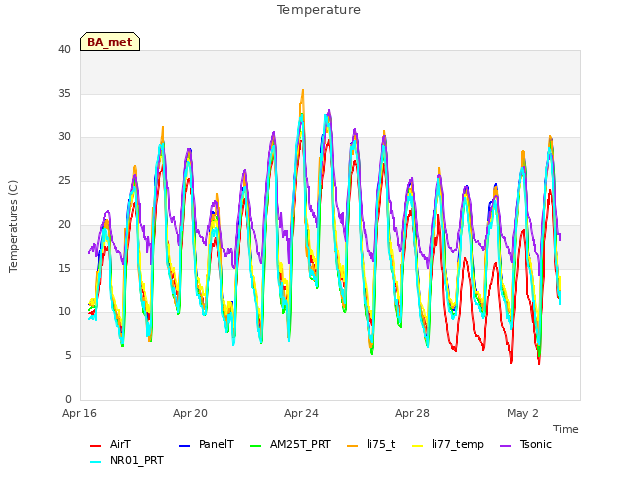Click the Time axis label
640x480 pixels.
(566, 429)
